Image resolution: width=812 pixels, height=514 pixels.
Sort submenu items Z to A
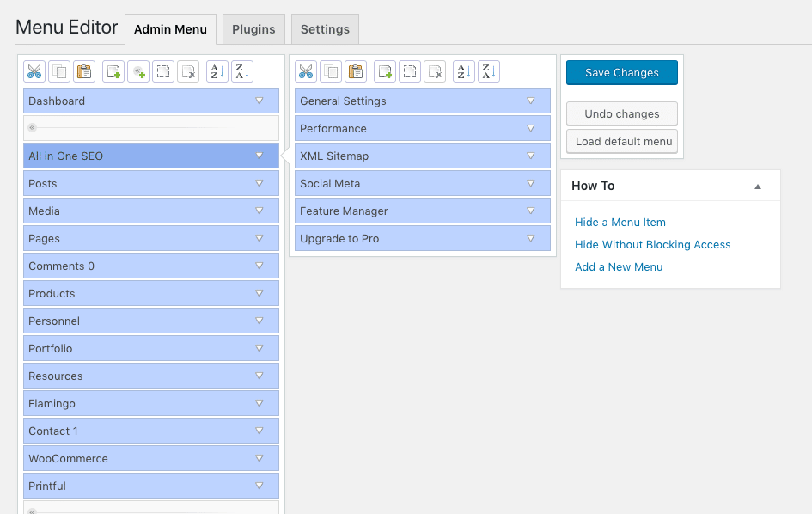488,71
